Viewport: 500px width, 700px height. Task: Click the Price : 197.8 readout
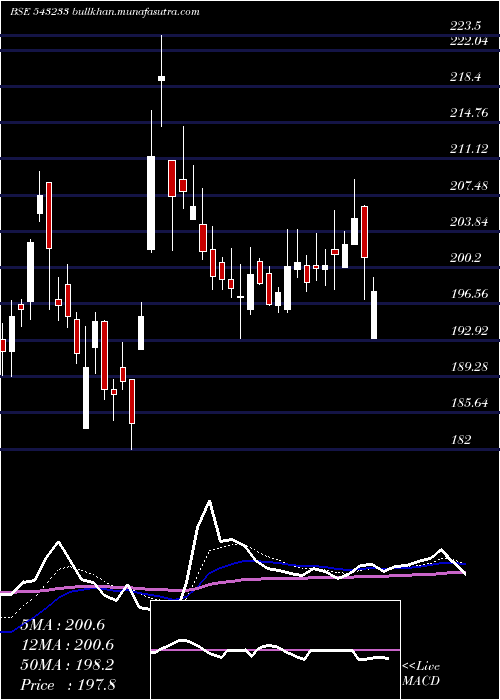68,685
